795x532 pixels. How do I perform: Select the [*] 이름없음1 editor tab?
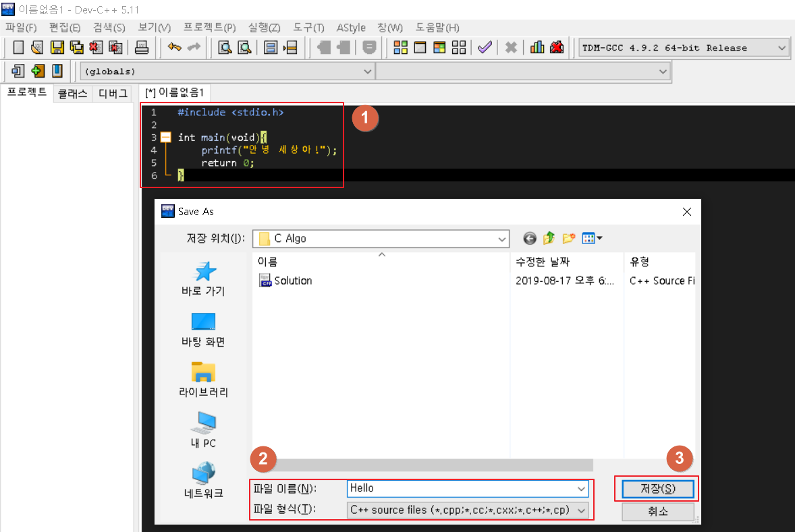click(x=174, y=93)
